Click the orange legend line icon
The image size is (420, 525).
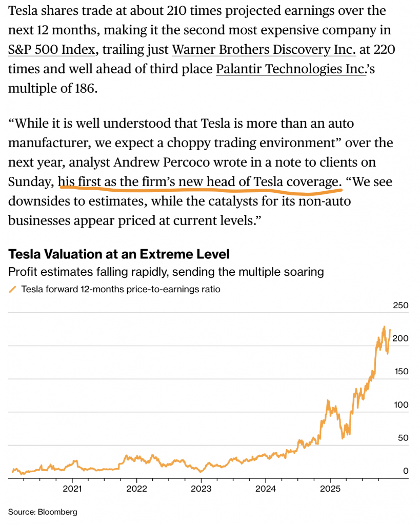pyautogui.click(x=13, y=290)
